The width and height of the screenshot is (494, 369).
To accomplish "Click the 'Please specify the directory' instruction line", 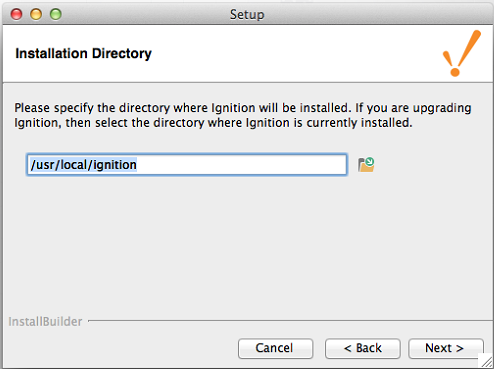I will (243, 108).
